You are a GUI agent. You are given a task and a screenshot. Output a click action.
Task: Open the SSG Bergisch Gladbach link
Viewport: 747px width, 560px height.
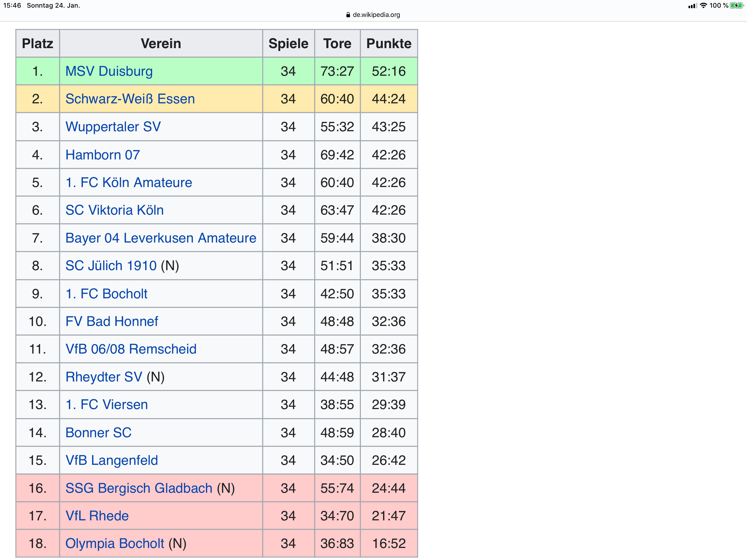tap(139, 488)
